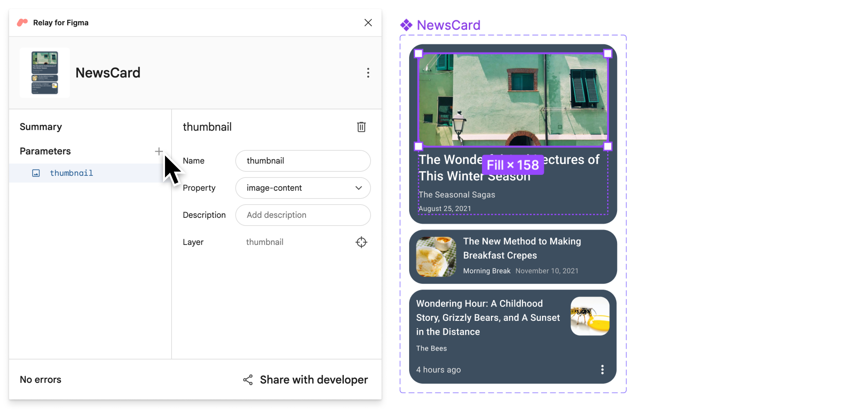Click the Summary tab label
This screenshot has width=868, height=413.
pos(40,126)
